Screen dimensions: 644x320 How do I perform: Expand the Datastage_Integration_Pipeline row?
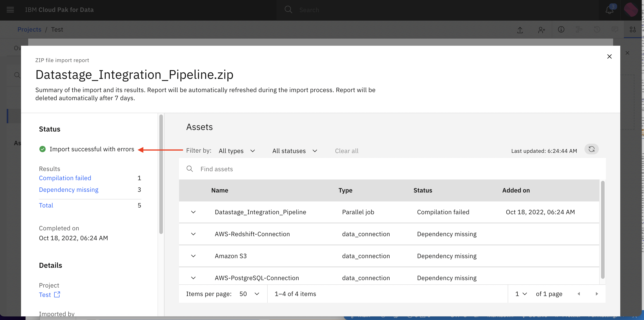pyautogui.click(x=193, y=212)
